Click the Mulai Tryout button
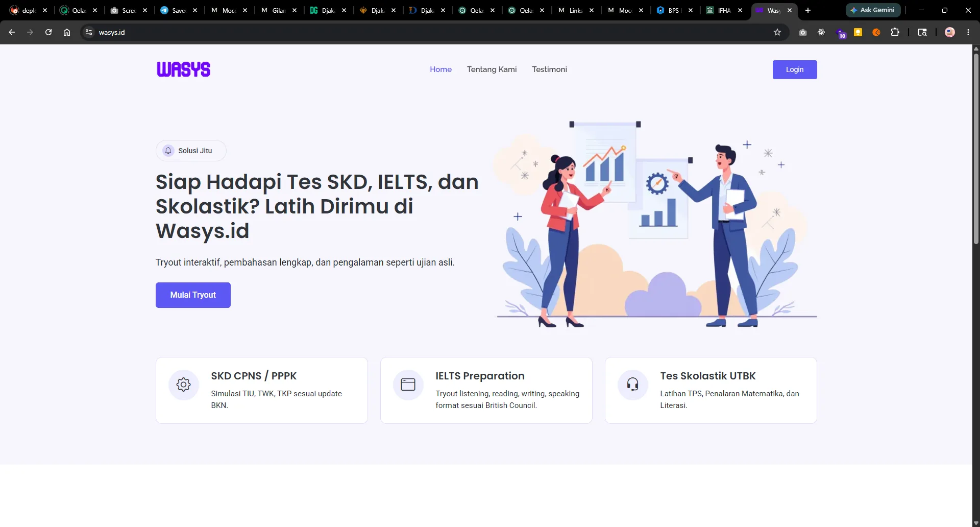This screenshot has height=527, width=980. coord(193,295)
